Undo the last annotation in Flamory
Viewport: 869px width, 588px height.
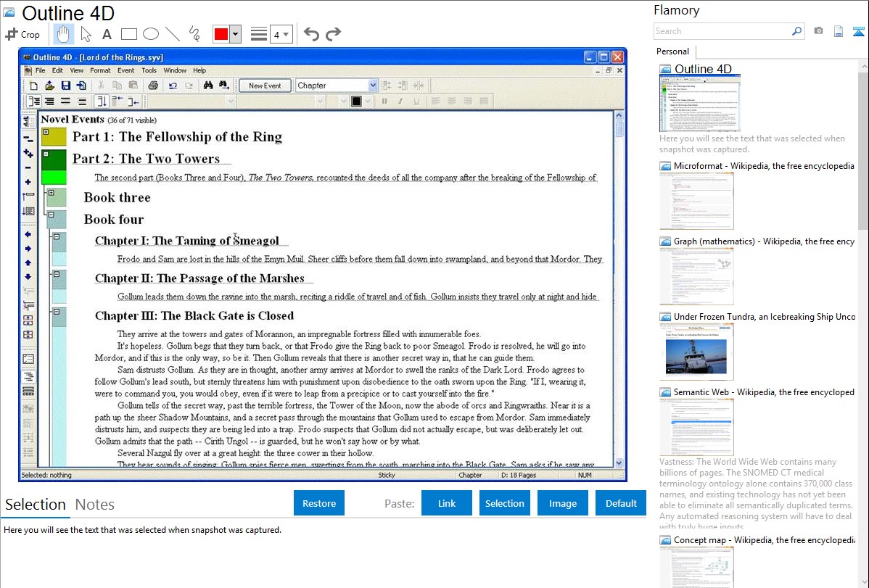click(x=311, y=34)
